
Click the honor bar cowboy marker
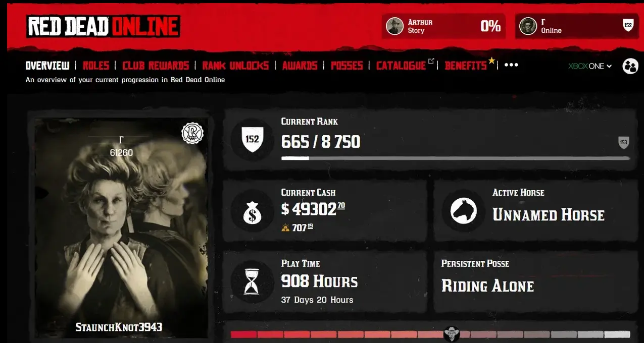452,333
